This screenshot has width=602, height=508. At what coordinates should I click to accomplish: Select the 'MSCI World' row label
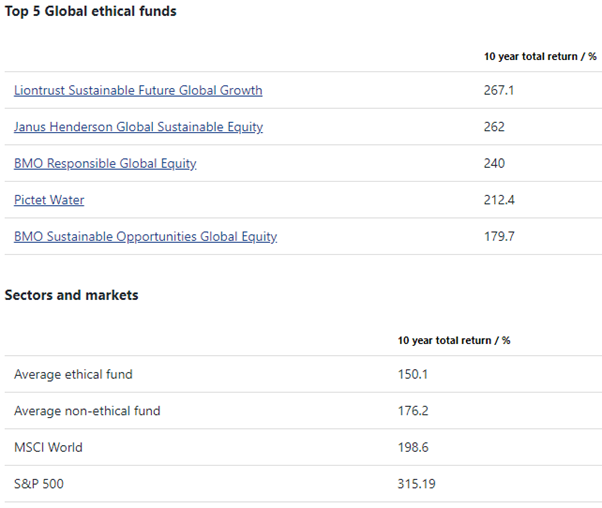(48, 447)
